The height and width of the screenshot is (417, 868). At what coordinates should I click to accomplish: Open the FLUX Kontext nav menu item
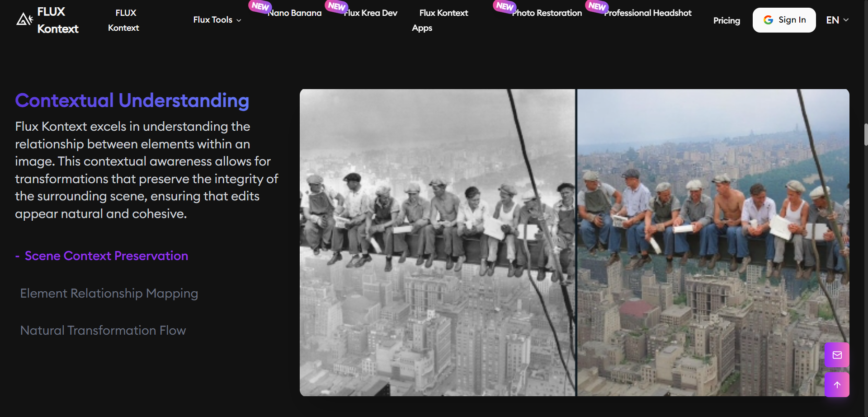coord(123,20)
